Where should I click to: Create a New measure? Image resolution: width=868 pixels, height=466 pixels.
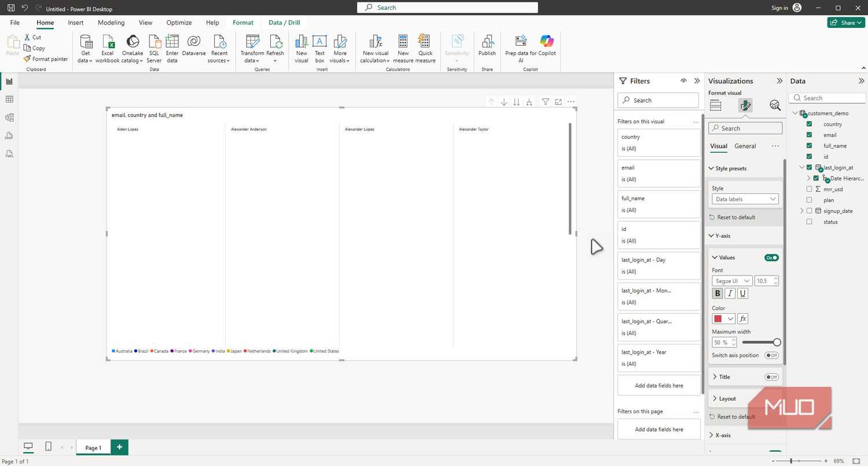pos(403,49)
